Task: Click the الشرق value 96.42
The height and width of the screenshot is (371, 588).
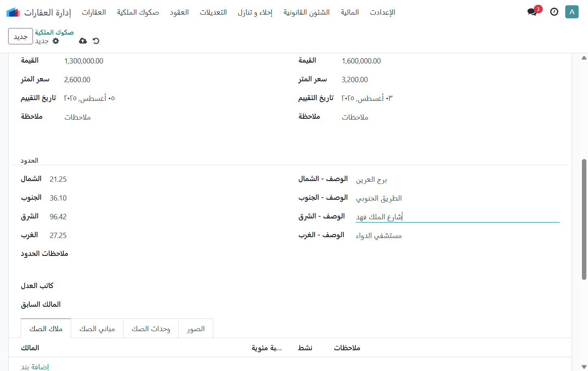Action: click(x=58, y=217)
